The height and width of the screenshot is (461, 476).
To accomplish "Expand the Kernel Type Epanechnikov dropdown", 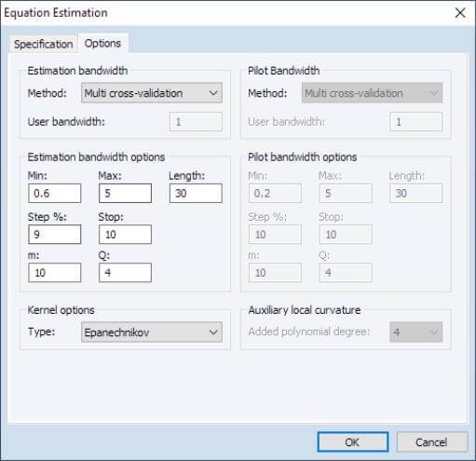I will click(x=152, y=332).
